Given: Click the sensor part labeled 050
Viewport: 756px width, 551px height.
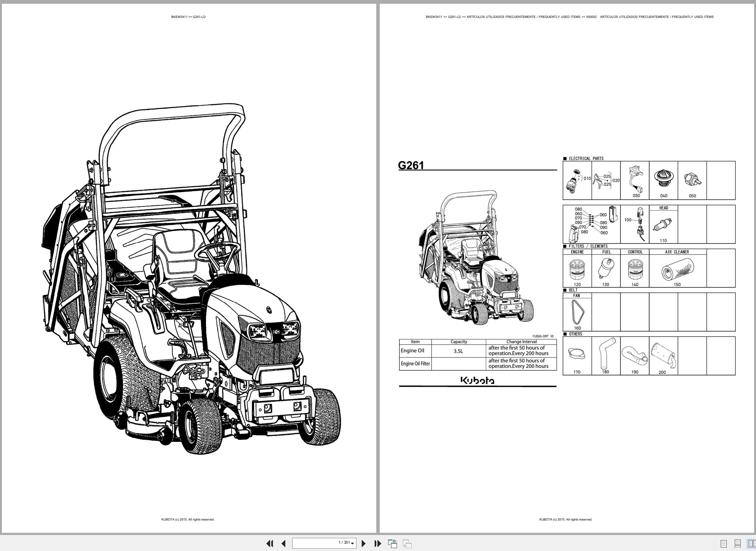Looking at the screenshot, I should (692, 180).
